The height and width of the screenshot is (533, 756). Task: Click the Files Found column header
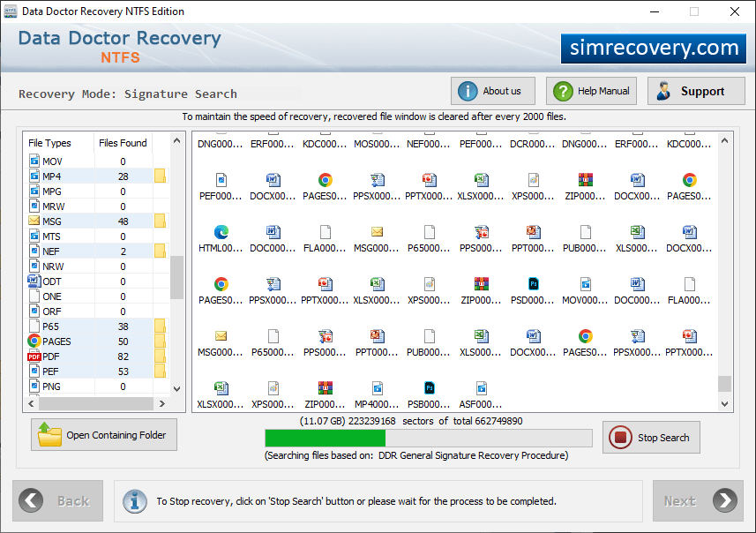tap(123, 143)
